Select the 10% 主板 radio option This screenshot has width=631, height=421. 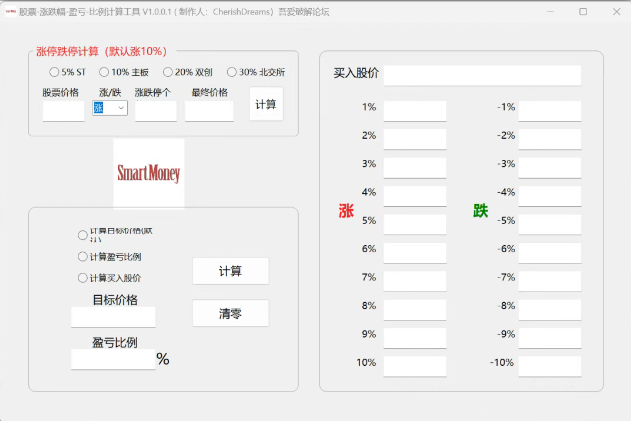point(104,72)
